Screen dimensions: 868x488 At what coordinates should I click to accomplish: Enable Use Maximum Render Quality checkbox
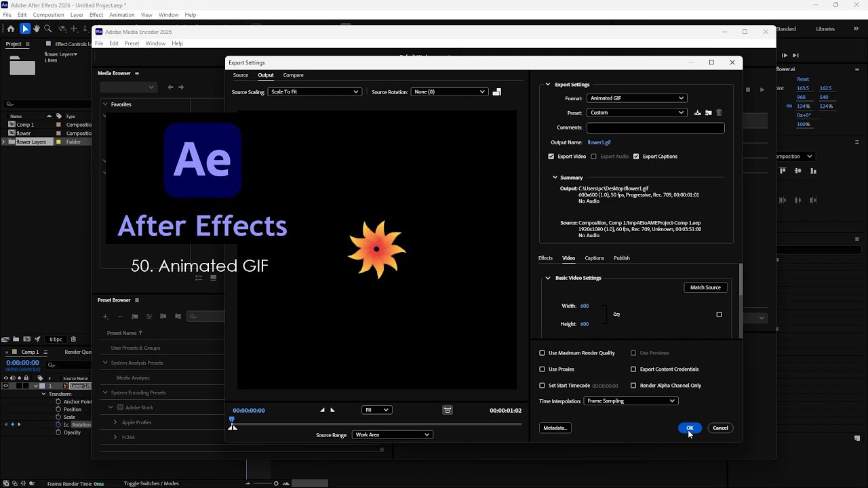pos(542,353)
